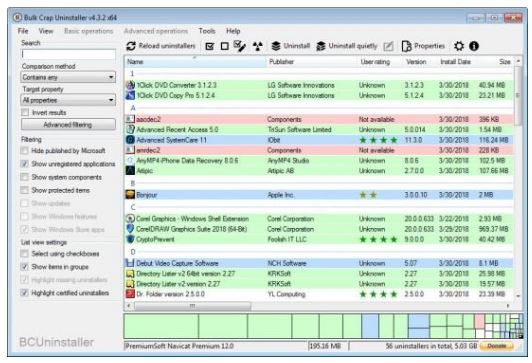This screenshot has width=532, height=363.
Task: Click the Bonjour package icon
Action: pos(130,195)
